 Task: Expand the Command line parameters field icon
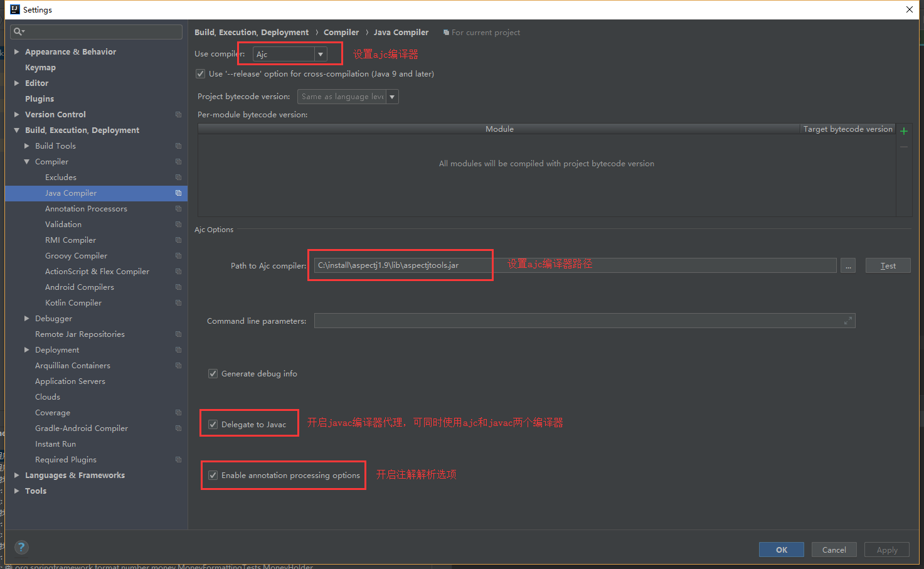coord(848,321)
